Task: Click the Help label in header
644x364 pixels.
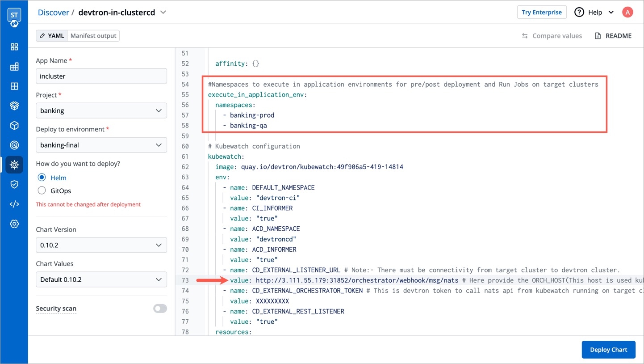Action: tap(595, 13)
